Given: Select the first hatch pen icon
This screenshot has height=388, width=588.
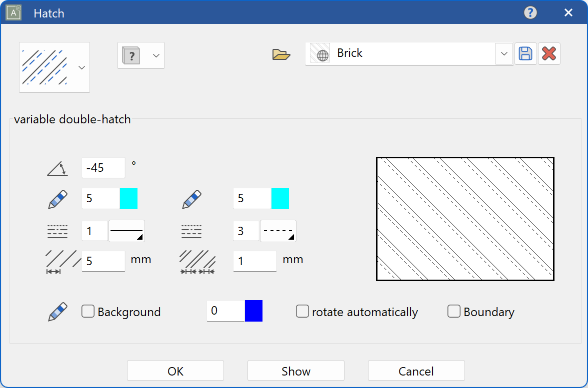Looking at the screenshot, I should coord(57,198).
